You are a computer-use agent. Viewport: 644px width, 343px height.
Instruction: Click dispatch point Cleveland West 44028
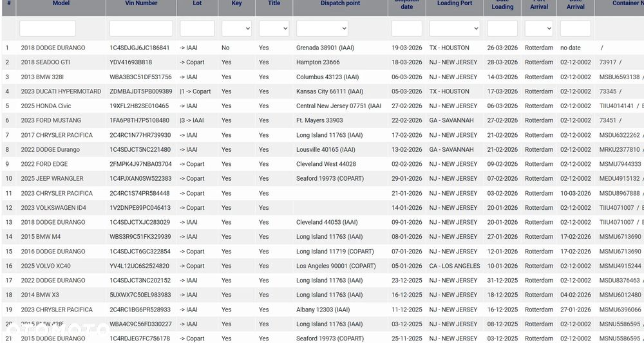[x=326, y=164]
